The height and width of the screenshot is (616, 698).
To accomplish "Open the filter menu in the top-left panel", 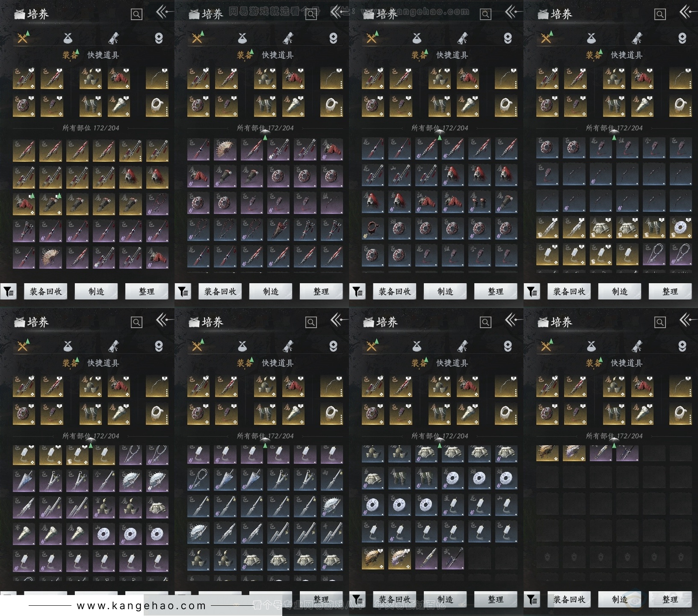I will [9, 292].
